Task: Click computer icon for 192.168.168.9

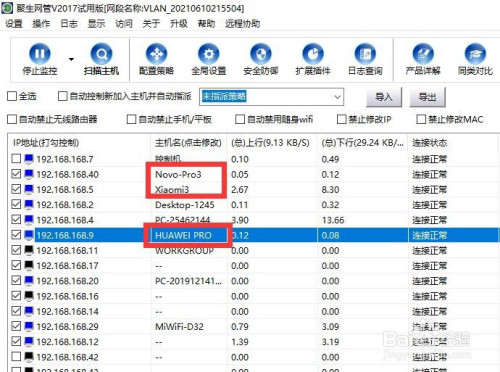Action: pos(29,235)
